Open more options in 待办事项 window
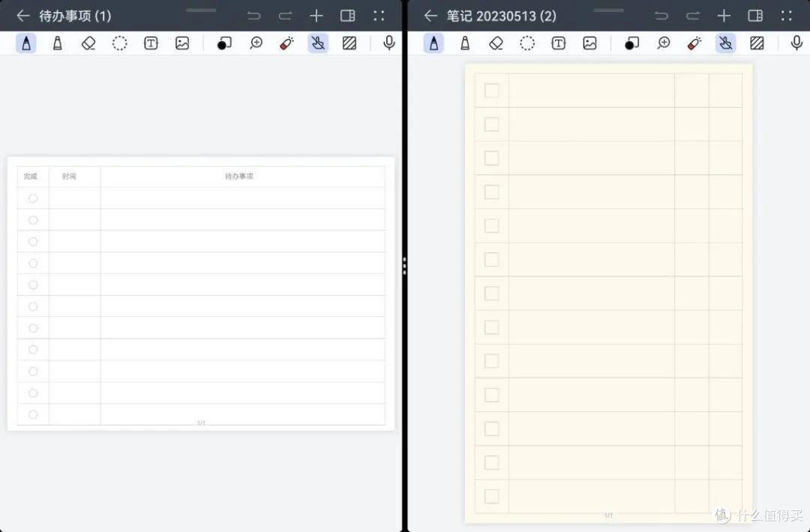Screen dimensions: 810x532 coord(379,16)
